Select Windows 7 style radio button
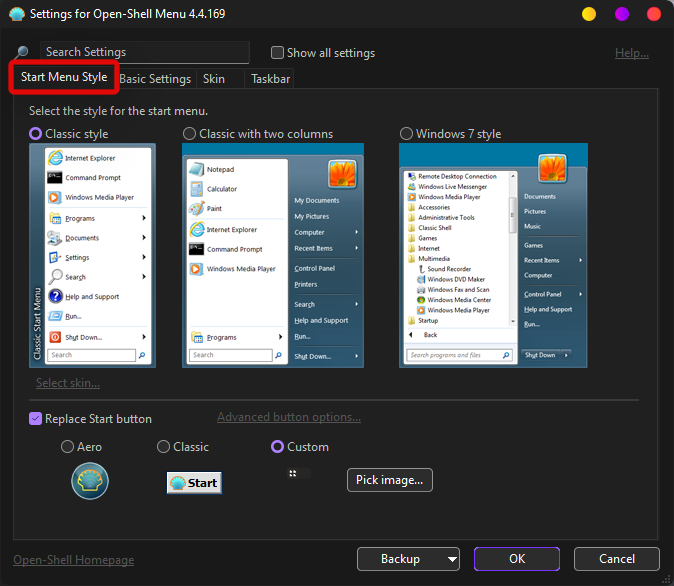This screenshot has width=674, height=586. pyautogui.click(x=406, y=134)
